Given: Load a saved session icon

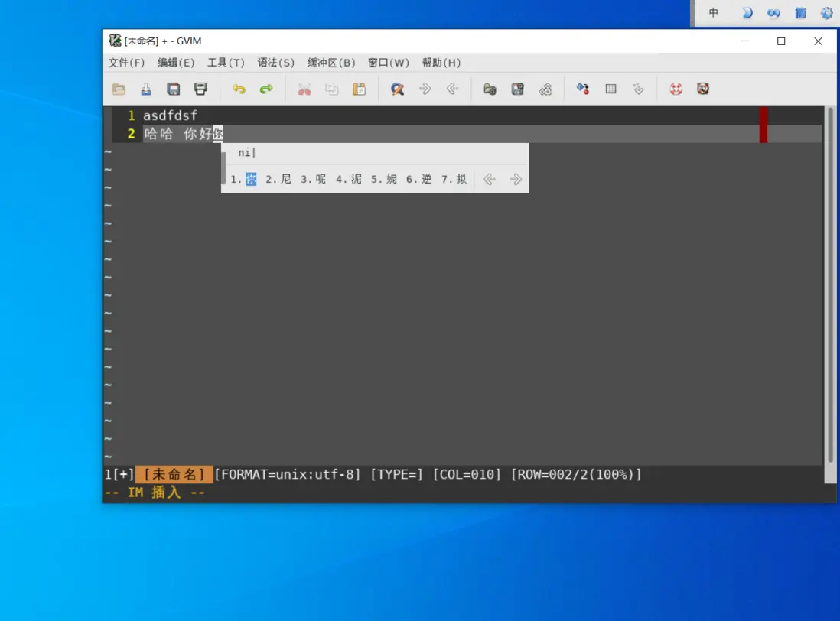Looking at the screenshot, I should coord(490,89).
